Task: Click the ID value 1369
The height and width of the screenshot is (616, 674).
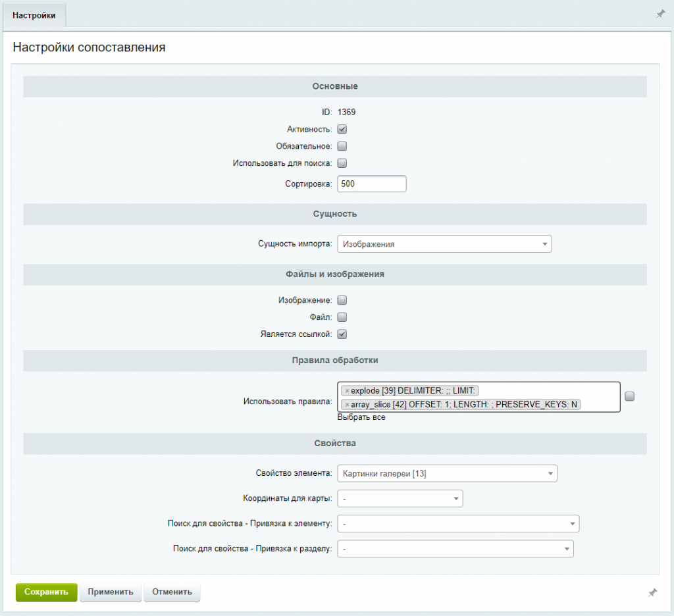Action: point(346,112)
